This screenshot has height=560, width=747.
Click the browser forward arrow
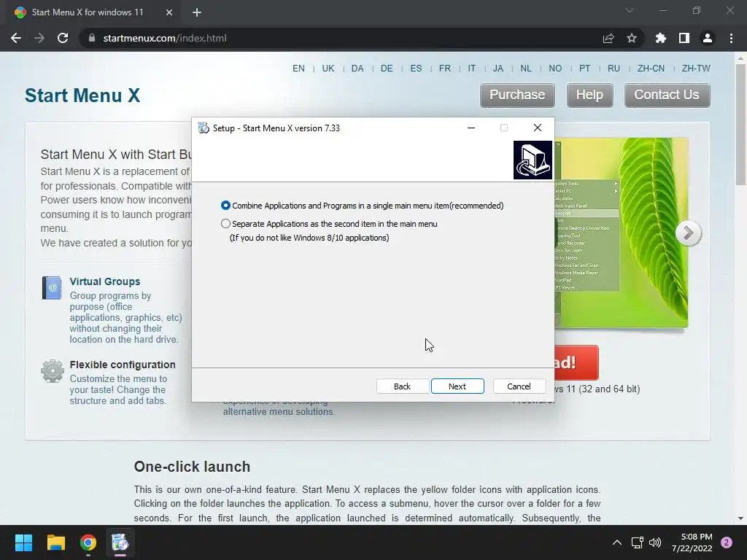coord(39,38)
